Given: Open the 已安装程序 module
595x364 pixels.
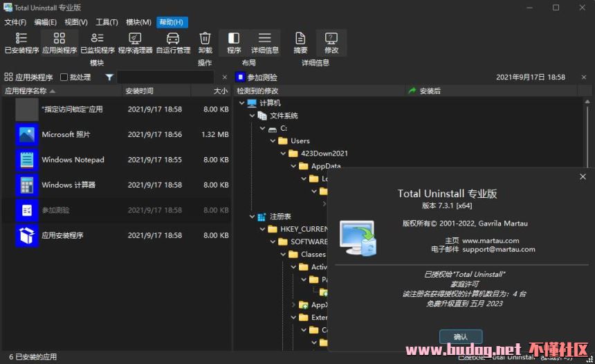Looking at the screenshot, I should coord(21,43).
